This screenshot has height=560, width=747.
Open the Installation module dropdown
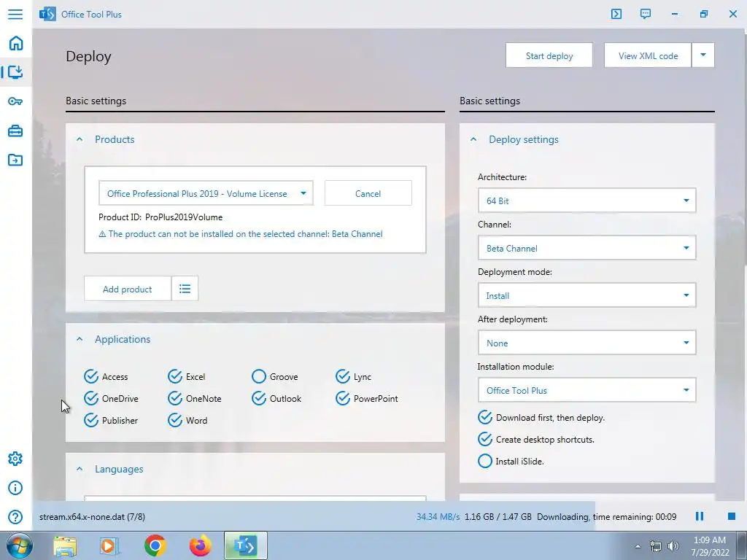[587, 390]
